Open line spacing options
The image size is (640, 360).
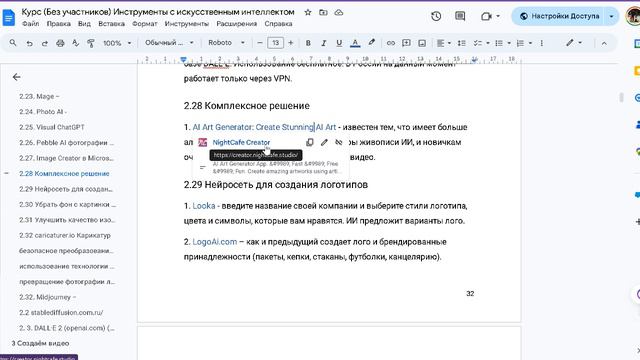(x=462, y=43)
